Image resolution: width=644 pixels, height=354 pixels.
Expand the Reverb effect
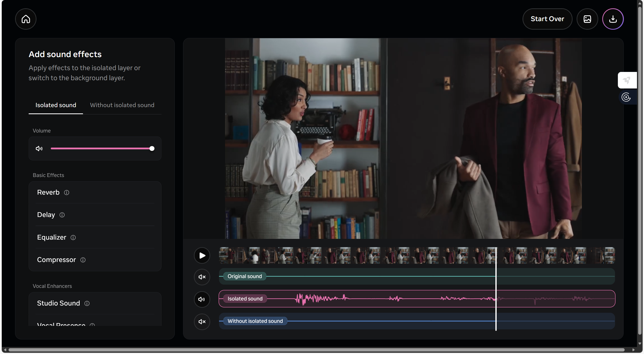pos(48,193)
